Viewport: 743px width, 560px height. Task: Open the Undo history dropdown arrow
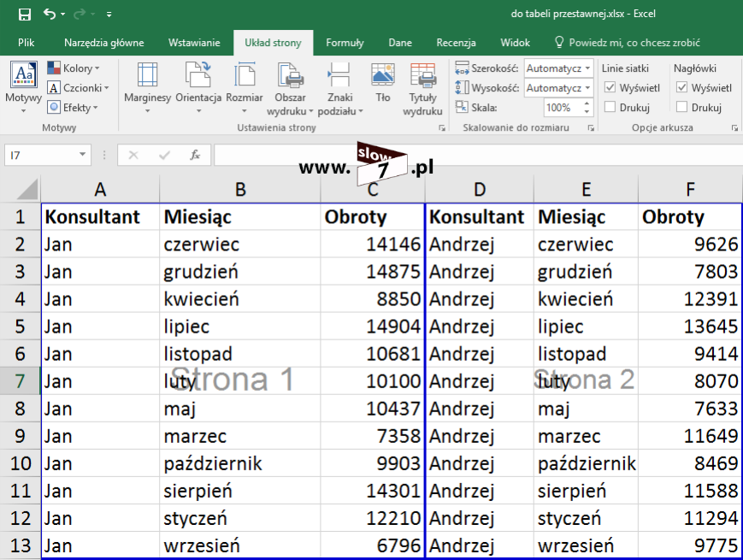point(63,15)
